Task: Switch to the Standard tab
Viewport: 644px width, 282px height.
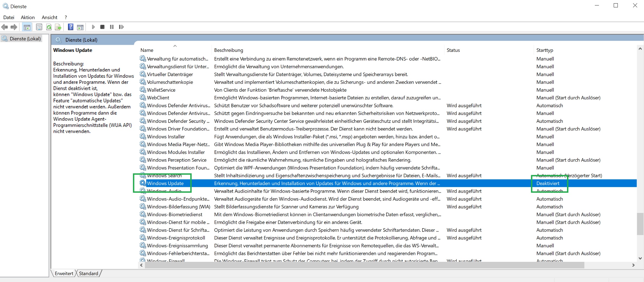Action: point(88,273)
